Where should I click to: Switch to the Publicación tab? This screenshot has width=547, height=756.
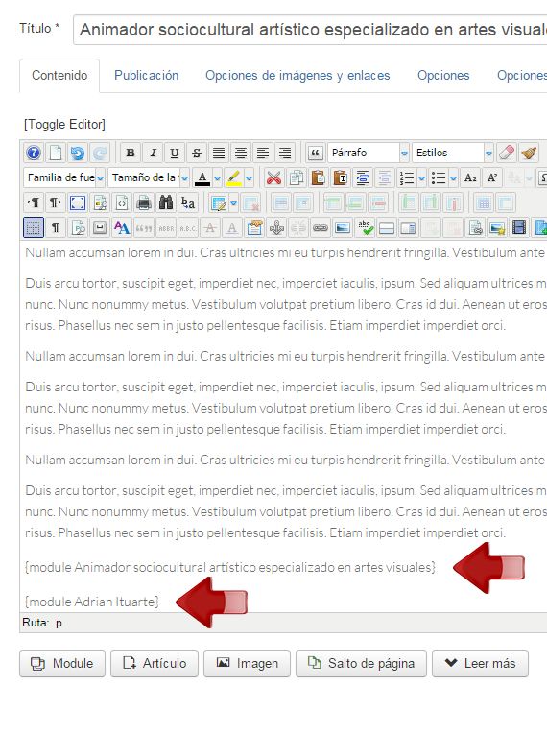click(146, 76)
